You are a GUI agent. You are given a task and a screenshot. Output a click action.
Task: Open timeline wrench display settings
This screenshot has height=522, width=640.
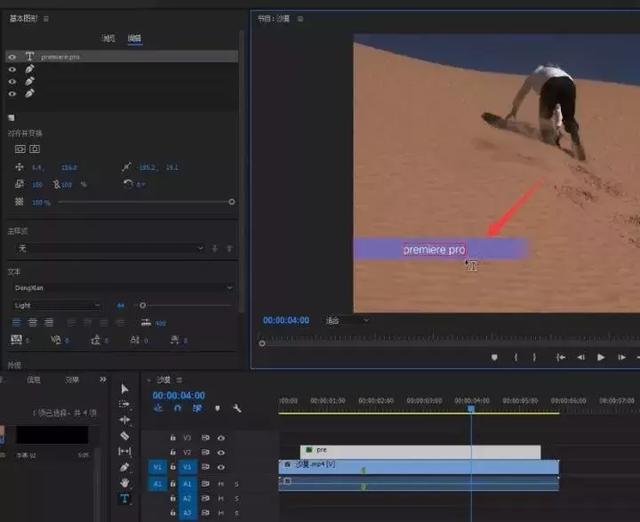[237, 408]
